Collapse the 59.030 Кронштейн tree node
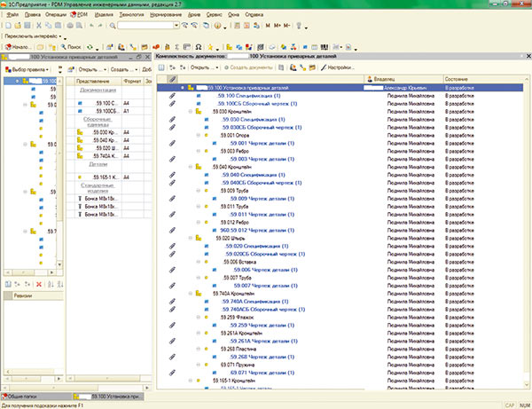This screenshot has height=409, width=532. pyautogui.click(x=192, y=112)
